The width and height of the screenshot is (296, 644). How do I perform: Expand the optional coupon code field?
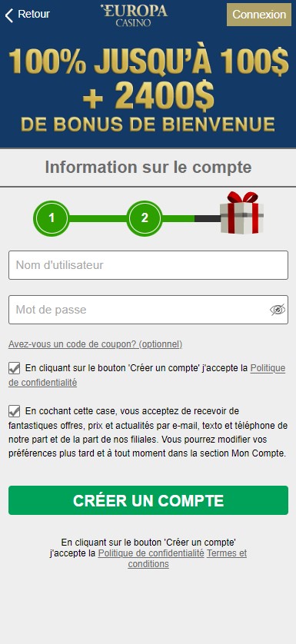(95, 344)
